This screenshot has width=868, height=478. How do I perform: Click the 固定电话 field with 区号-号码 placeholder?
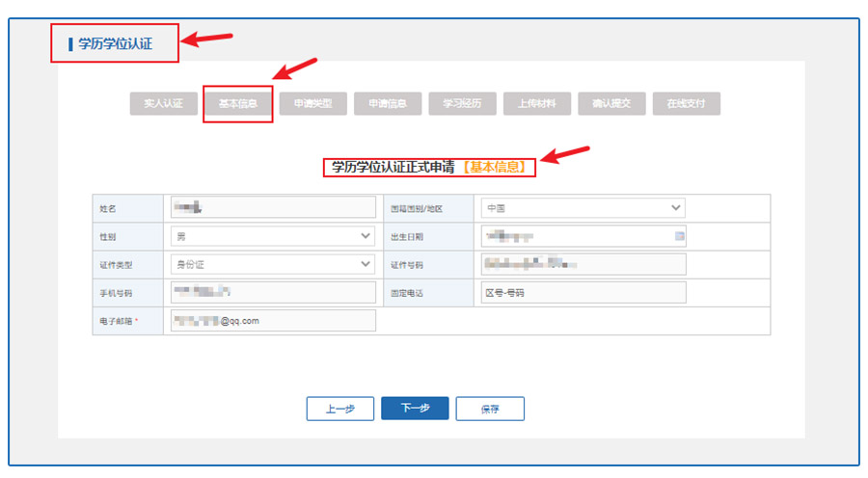582,292
